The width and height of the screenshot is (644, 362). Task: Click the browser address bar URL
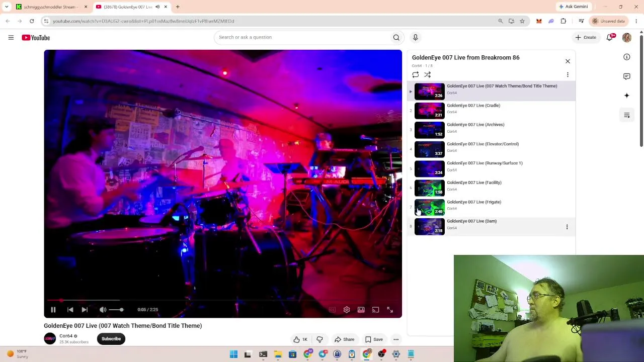143,21
